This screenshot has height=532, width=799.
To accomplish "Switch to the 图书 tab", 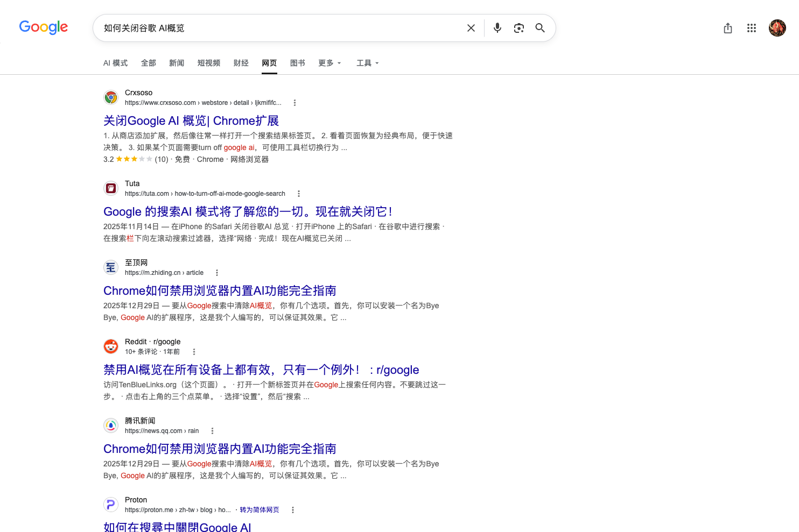I will click(x=298, y=63).
